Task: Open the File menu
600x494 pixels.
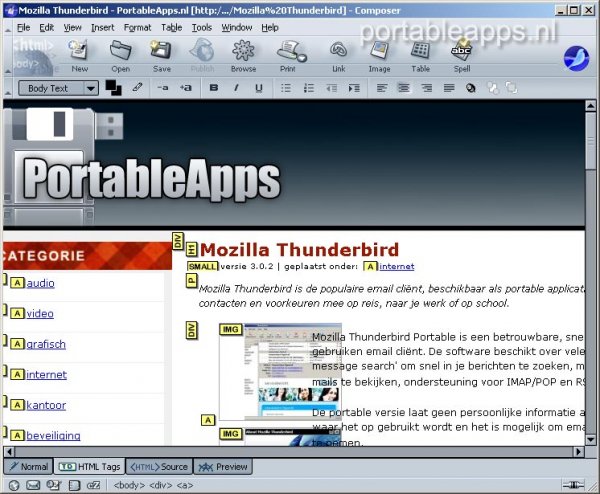Action: click(23, 28)
